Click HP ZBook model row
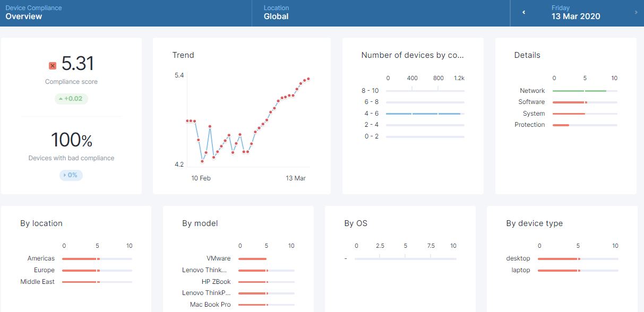The height and width of the screenshot is (312, 644). click(x=216, y=282)
